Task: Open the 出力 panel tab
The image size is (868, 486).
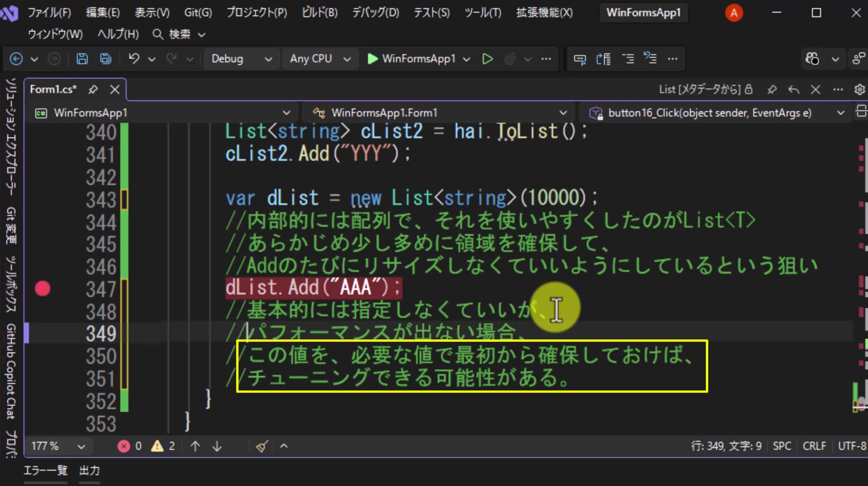Action: click(x=90, y=471)
